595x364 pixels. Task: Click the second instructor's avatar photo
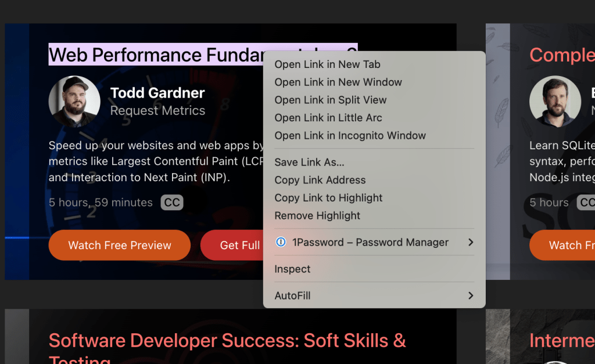tap(555, 101)
